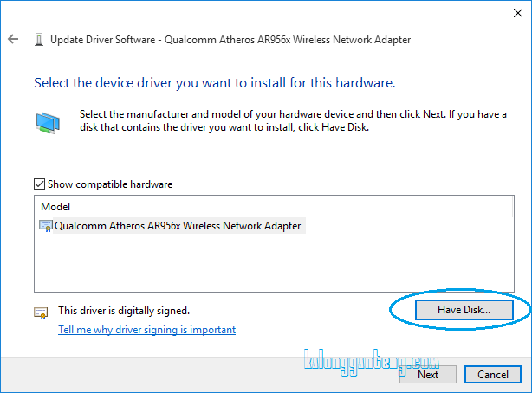Click the Model column header
This screenshot has width=532, height=393.
pyautogui.click(x=55, y=207)
